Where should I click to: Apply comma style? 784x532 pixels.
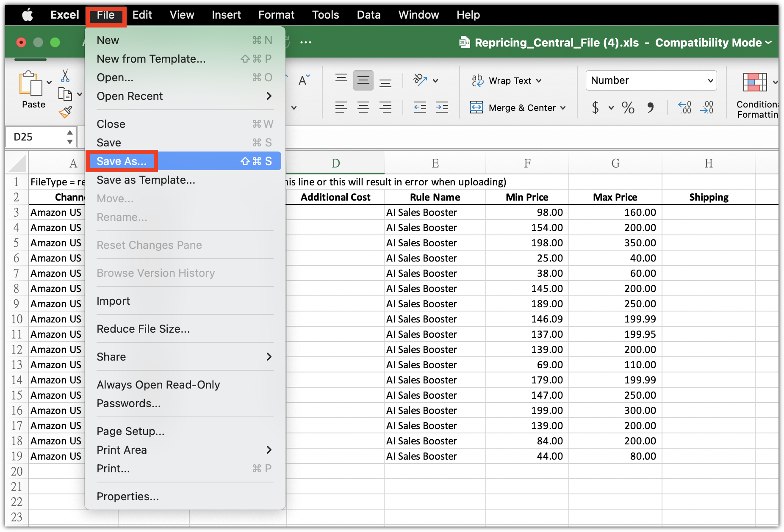pyautogui.click(x=651, y=108)
